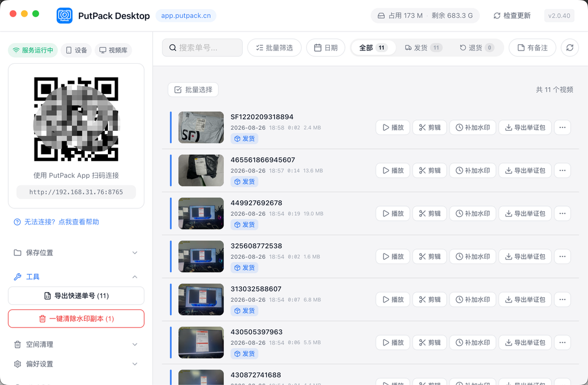This screenshot has height=385, width=588.
Task: Add watermark to 465561866945607
Action: point(473,170)
